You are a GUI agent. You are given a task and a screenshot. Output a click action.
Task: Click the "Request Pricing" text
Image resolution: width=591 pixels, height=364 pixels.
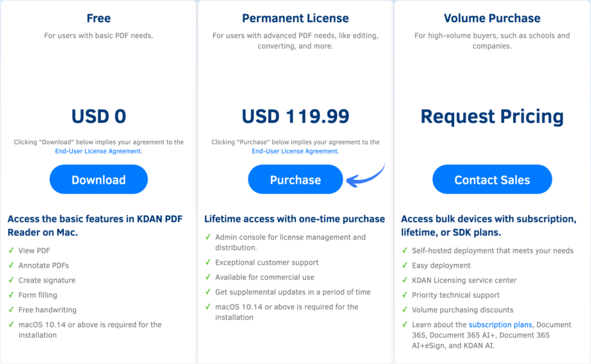pos(491,116)
